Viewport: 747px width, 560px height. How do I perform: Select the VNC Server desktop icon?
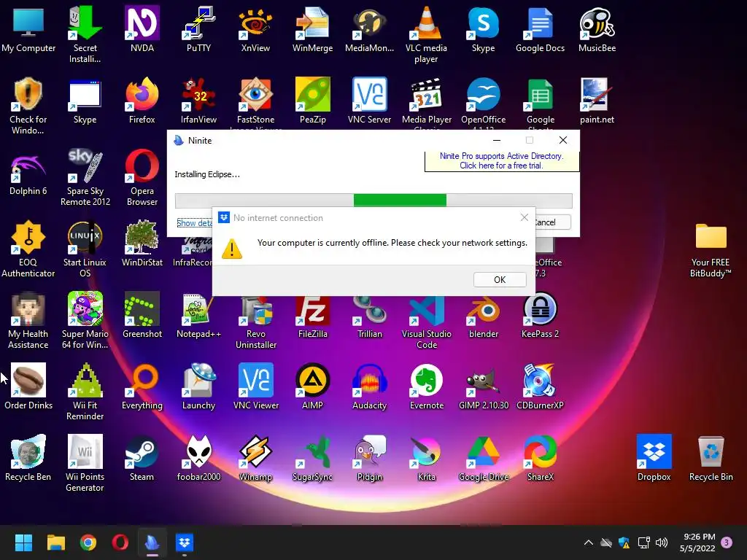369,101
